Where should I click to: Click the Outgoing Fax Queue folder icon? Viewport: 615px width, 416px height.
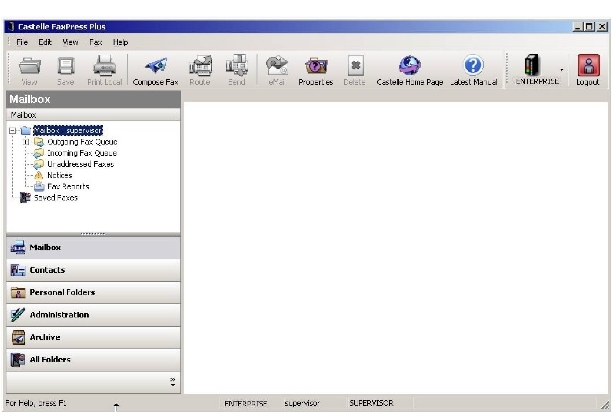point(39,142)
